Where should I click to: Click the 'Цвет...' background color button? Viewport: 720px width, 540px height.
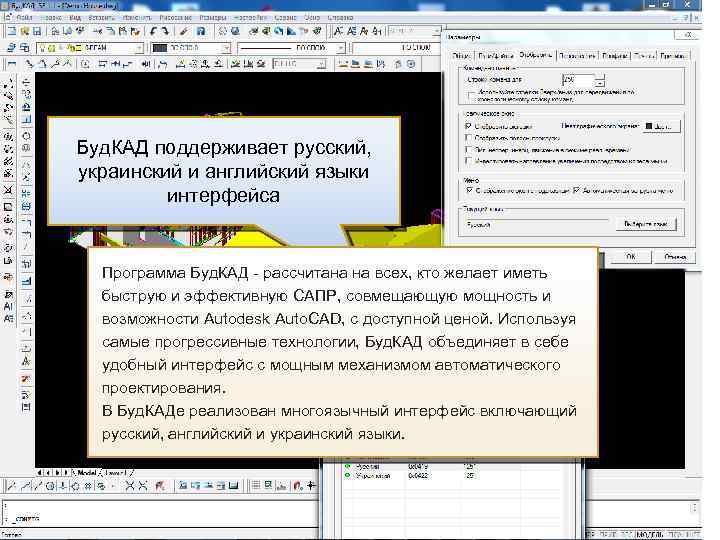click(660, 126)
